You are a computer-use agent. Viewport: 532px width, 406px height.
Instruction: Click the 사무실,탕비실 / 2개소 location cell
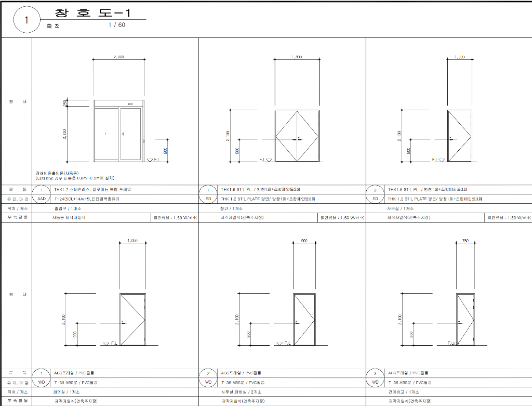(240, 392)
